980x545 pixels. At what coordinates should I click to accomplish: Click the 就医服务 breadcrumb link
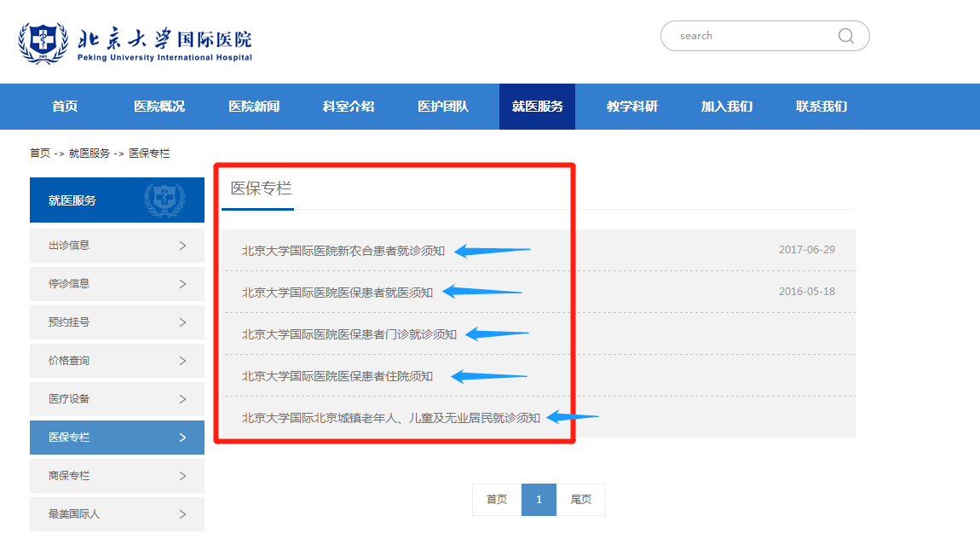(89, 154)
